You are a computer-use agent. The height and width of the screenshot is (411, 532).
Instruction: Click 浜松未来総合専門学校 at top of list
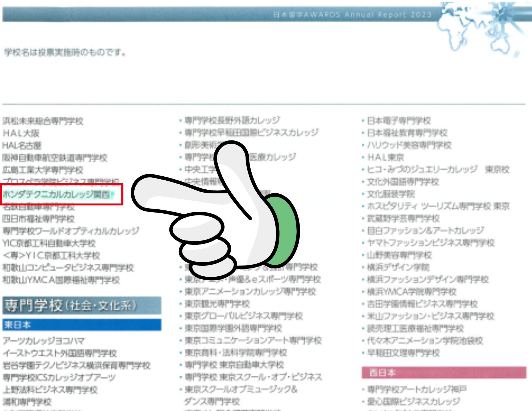(x=43, y=121)
